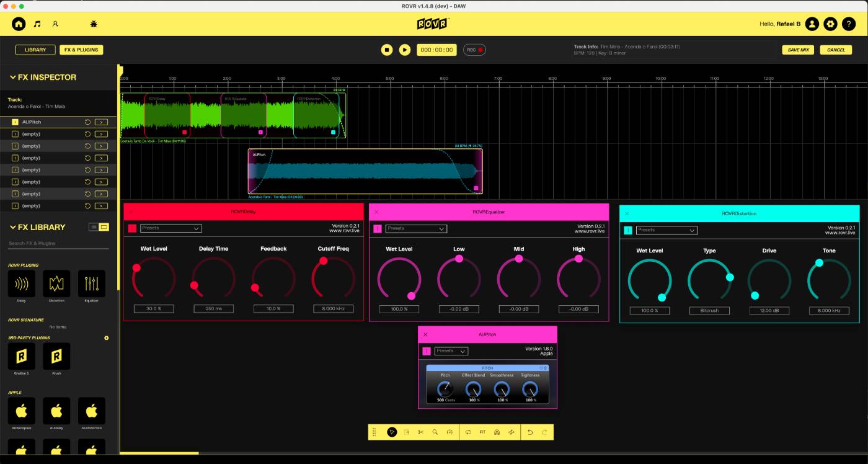
Task: Click the Search FX & Plugins field
Action: tap(58, 243)
